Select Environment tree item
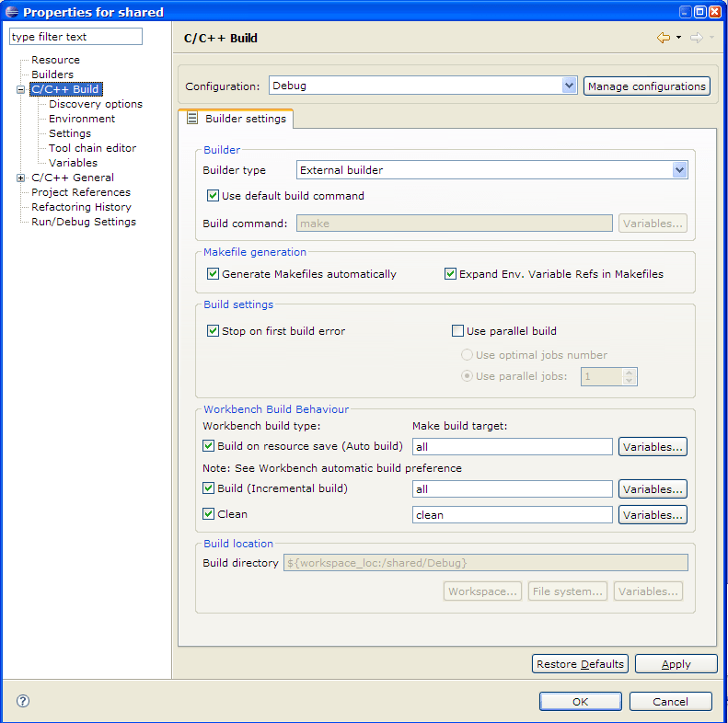Screen dimensions: 728x723 [x=82, y=119]
